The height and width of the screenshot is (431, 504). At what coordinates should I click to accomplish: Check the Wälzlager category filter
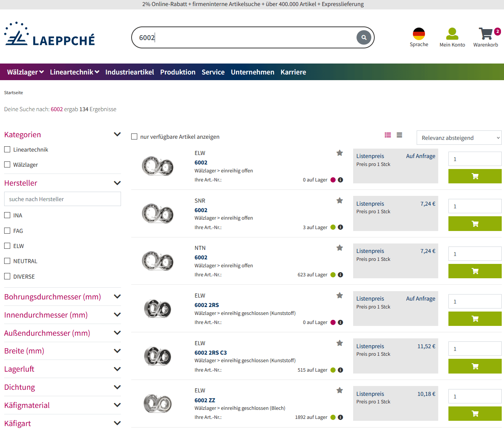click(x=7, y=164)
